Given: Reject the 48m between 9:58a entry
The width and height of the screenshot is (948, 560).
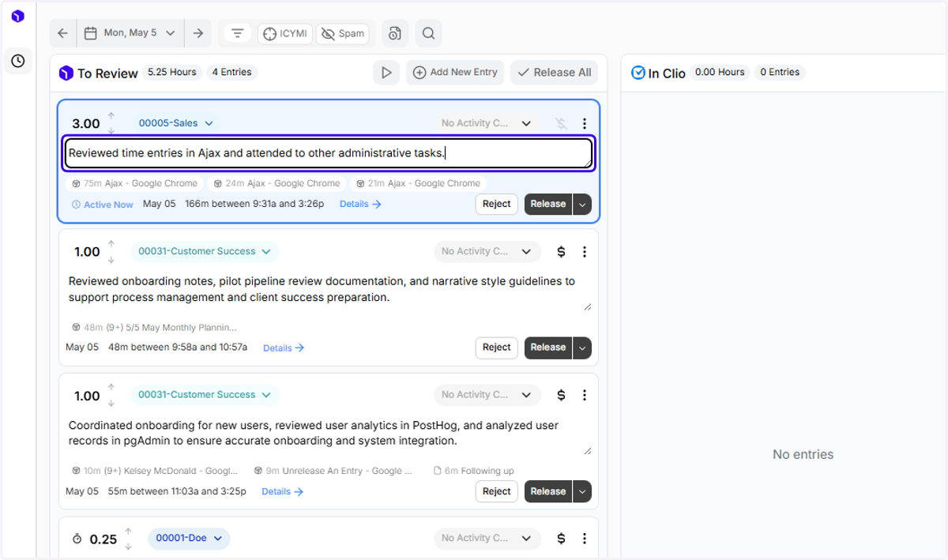Looking at the screenshot, I should coord(497,348).
